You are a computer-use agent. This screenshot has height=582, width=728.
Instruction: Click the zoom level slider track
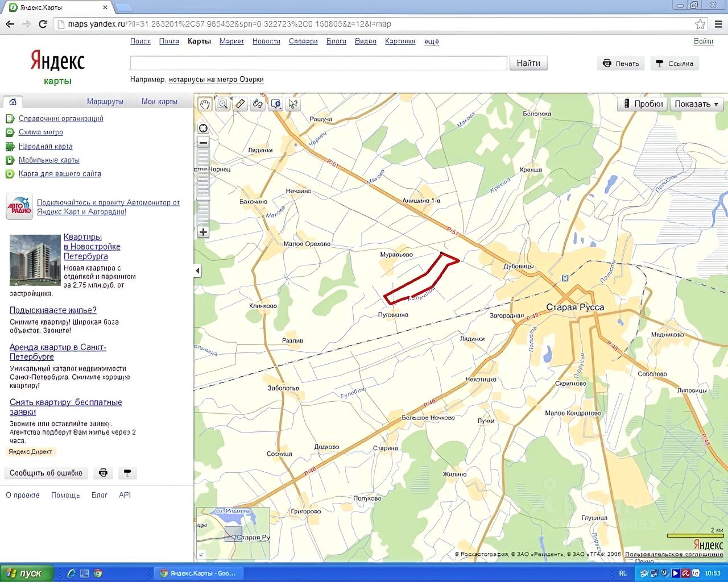tap(203, 187)
